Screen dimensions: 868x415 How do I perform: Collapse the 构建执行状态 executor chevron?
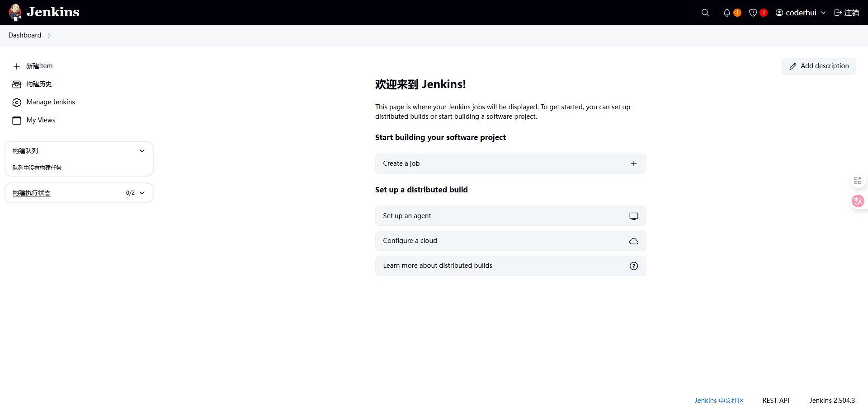coord(142,193)
